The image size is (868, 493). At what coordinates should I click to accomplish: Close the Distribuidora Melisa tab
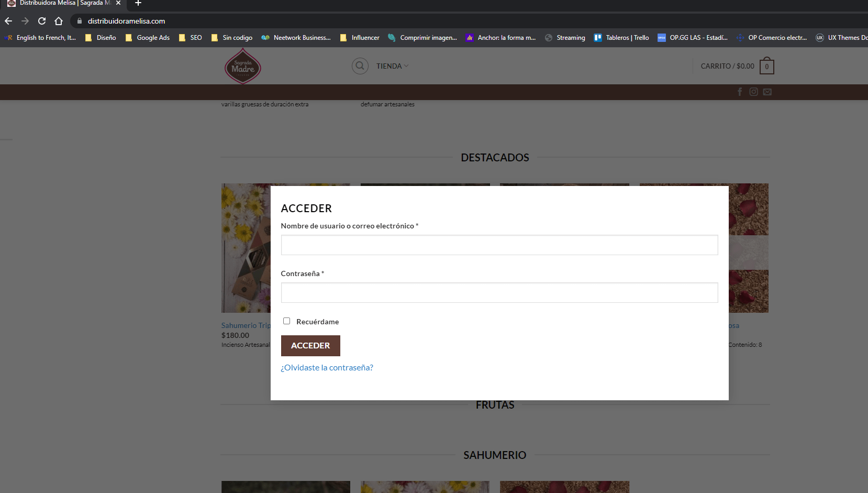coord(118,3)
